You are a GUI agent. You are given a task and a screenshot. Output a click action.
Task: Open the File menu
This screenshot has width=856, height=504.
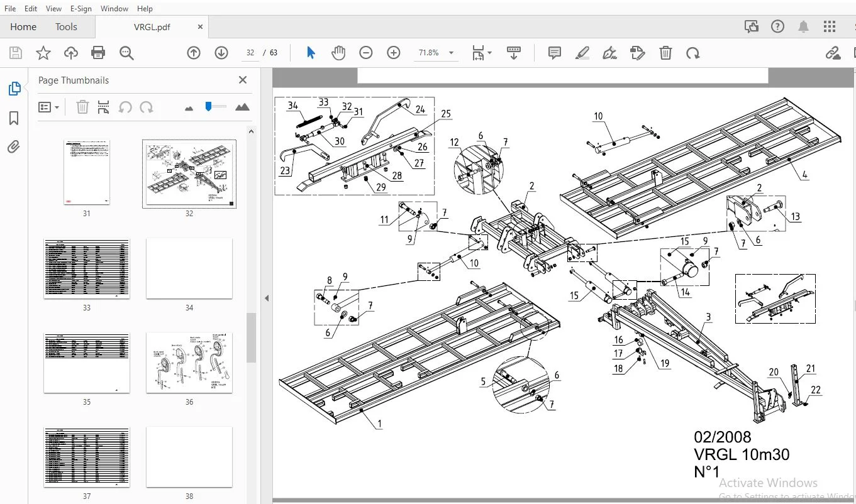(x=10, y=9)
